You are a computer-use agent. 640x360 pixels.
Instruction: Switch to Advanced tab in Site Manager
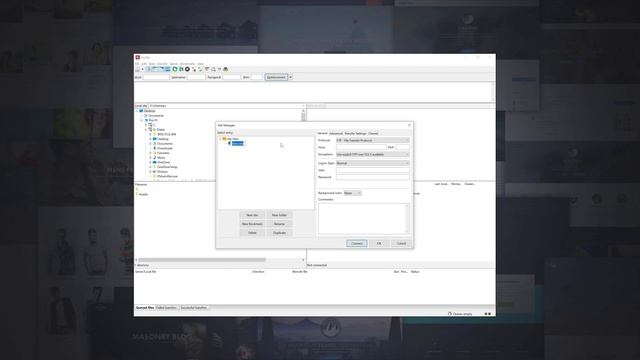(x=336, y=133)
